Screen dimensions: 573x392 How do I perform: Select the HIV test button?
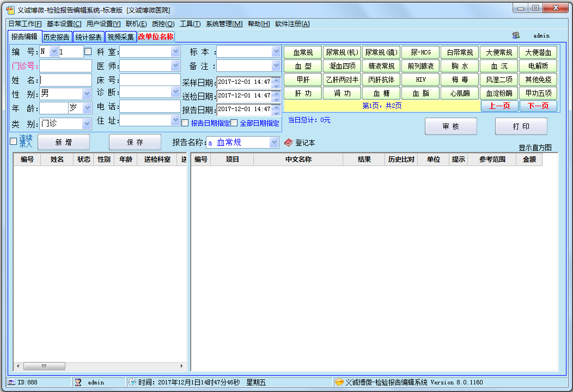[420, 79]
